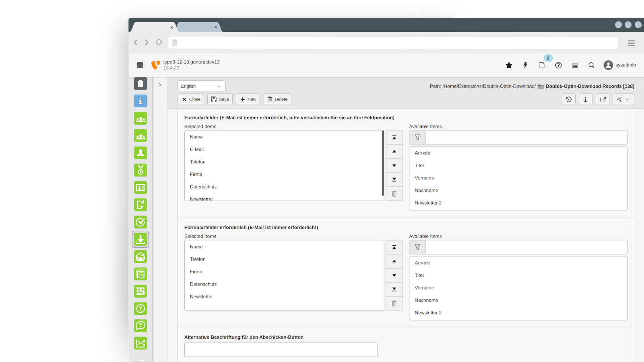Move selected item to top in first list
Screen dimensions: 644x362
click(394, 138)
